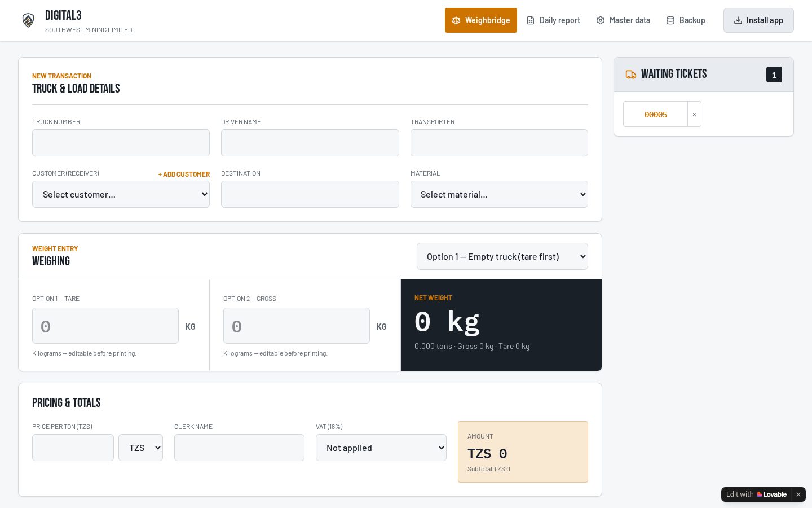Click the database icon beside Backup

[x=670, y=20]
